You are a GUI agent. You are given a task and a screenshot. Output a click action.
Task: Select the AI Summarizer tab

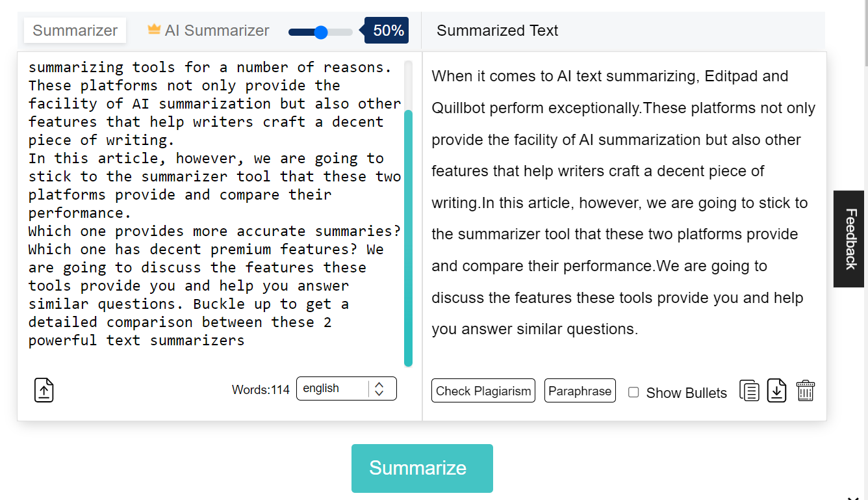point(216,31)
